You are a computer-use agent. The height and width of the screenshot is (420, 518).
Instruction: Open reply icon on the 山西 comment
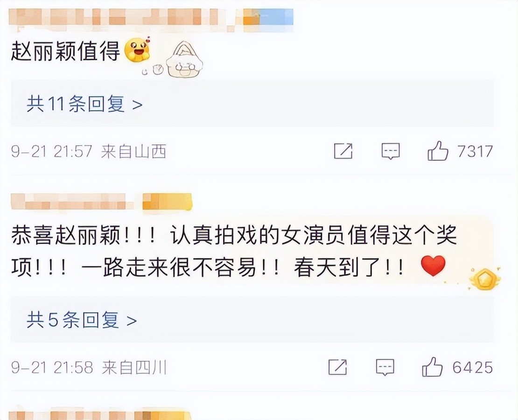pos(391,151)
